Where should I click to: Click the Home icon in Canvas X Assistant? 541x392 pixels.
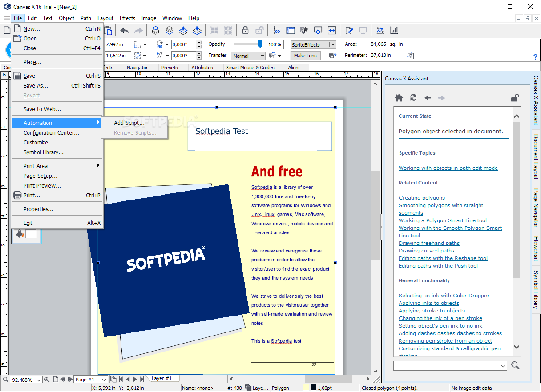pos(399,98)
